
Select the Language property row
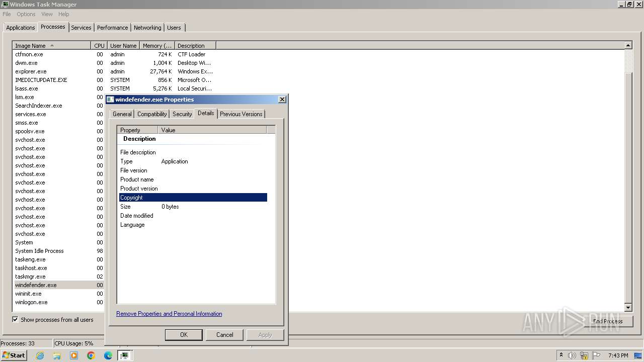193,225
